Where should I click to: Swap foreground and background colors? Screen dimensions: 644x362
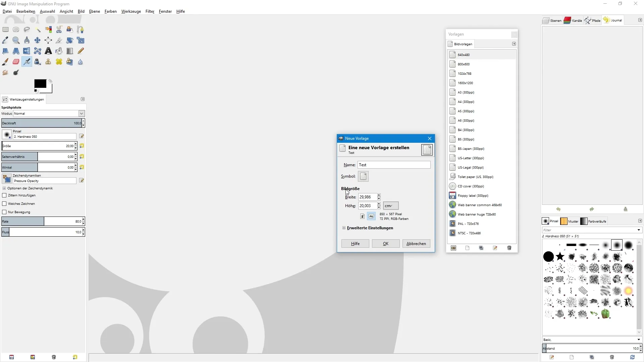(x=50, y=81)
